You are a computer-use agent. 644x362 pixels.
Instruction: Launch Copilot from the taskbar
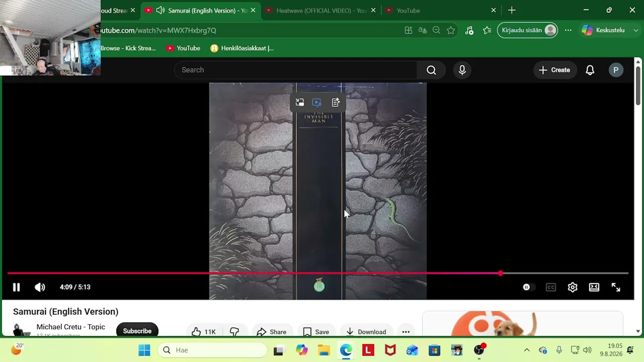tap(302, 350)
